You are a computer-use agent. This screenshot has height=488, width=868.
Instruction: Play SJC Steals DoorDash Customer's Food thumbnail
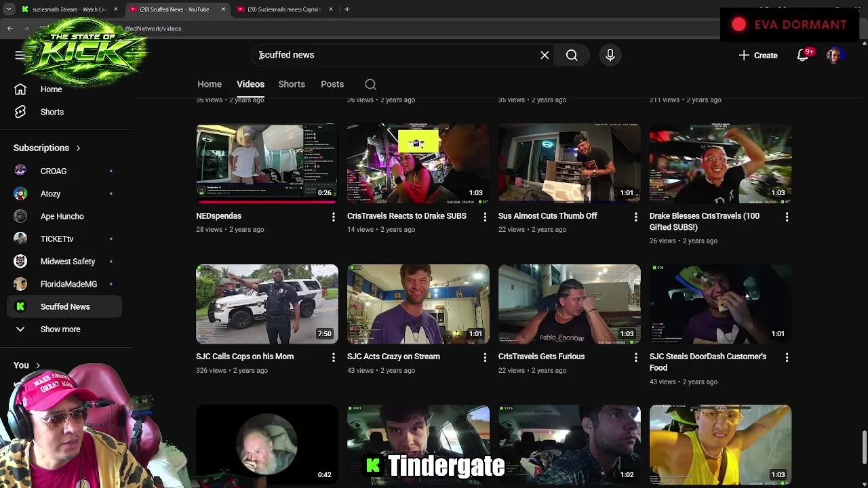click(720, 304)
